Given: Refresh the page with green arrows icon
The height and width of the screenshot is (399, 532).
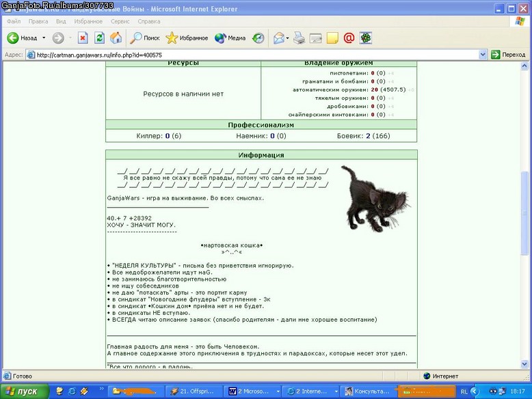Looking at the screenshot, I should pos(99,38).
